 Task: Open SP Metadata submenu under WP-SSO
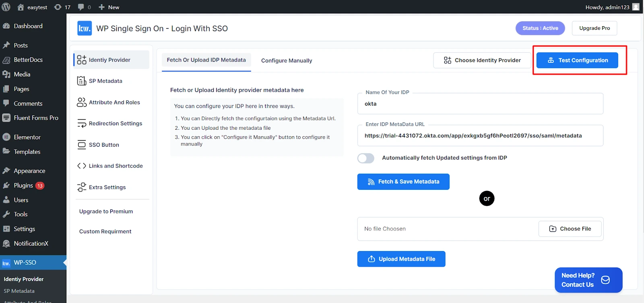pyautogui.click(x=19, y=291)
